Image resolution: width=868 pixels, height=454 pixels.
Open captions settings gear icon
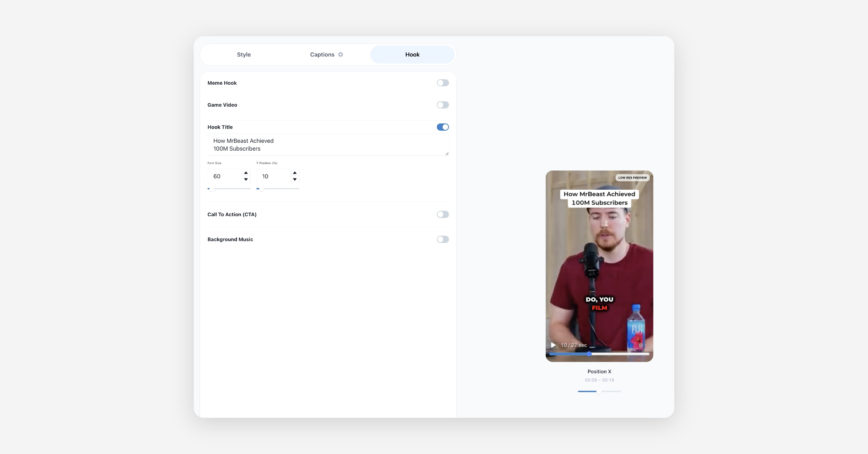point(340,54)
